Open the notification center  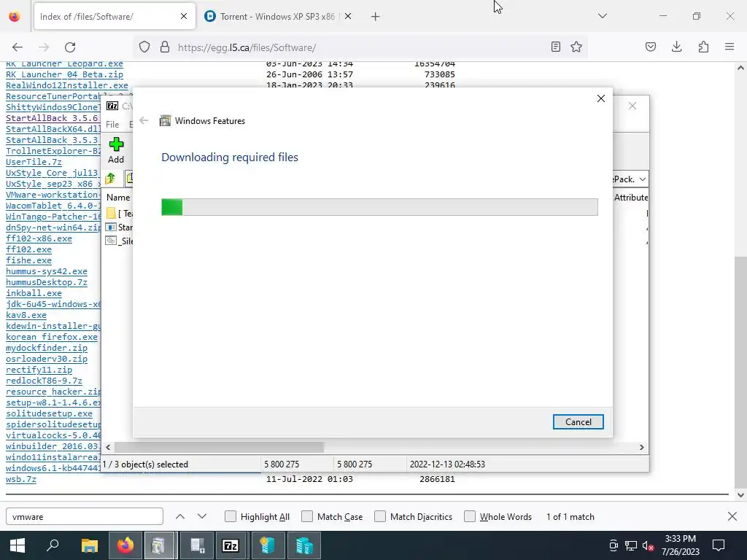click(x=719, y=545)
